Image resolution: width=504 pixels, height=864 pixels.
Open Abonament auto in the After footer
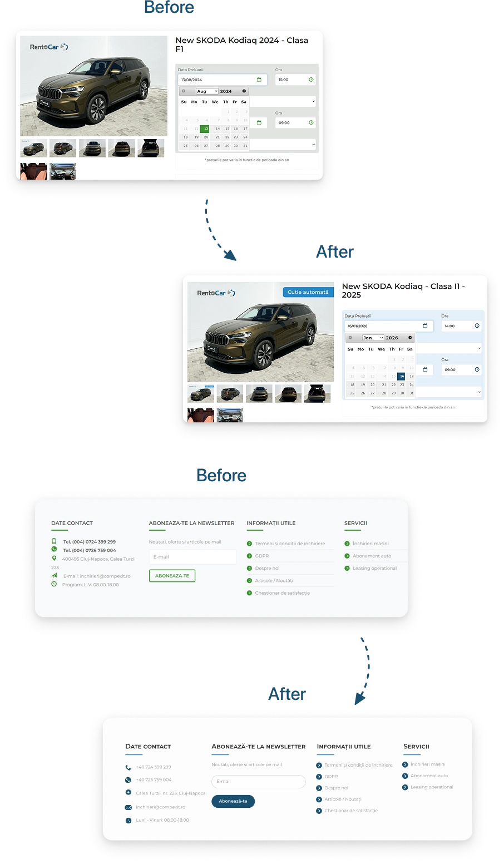coord(429,776)
